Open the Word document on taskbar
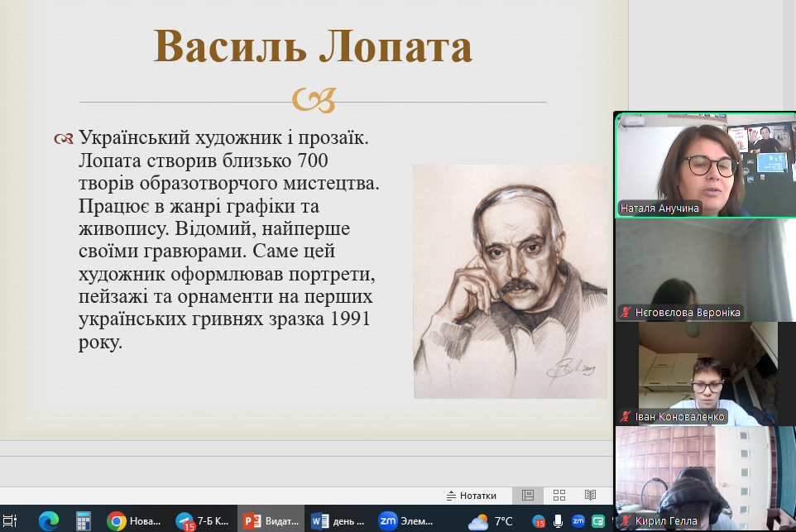Viewport: 796px width, 532px height. pos(338,521)
